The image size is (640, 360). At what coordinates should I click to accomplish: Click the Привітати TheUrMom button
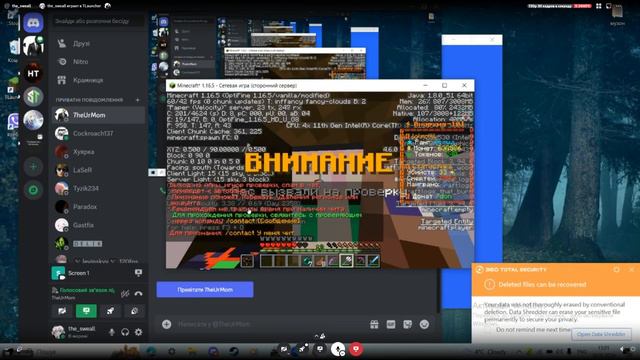[x=205, y=289]
